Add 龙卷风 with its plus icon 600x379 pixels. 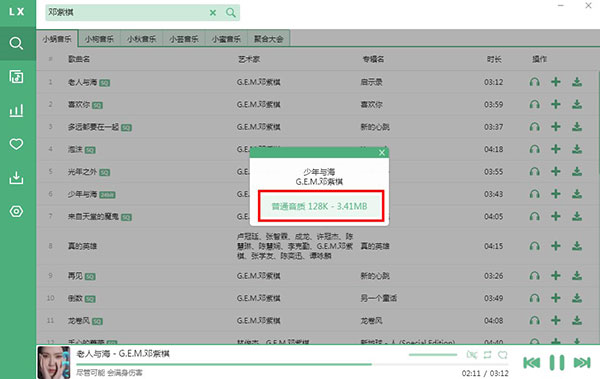pos(556,320)
